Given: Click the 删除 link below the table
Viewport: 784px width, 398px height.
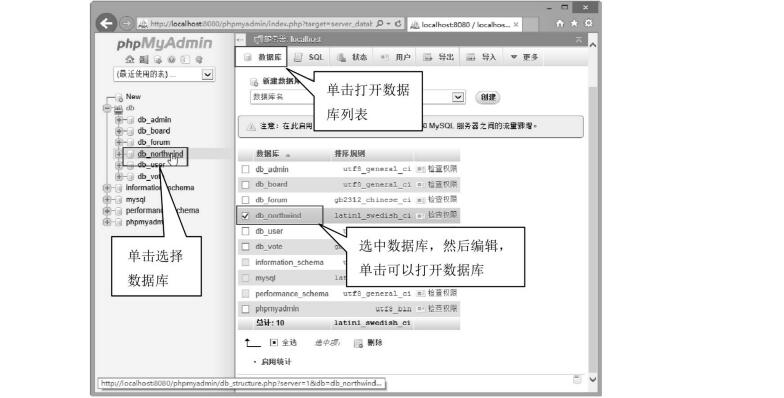Looking at the screenshot, I should pyautogui.click(x=375, y=343).
